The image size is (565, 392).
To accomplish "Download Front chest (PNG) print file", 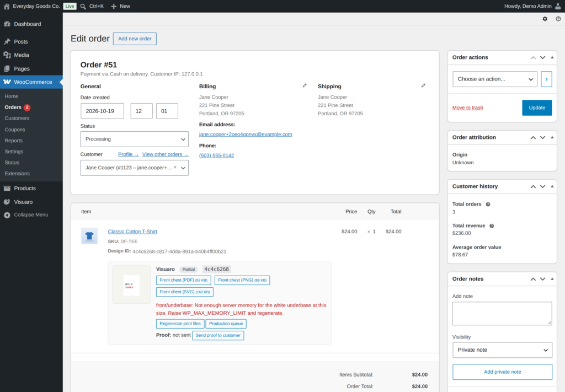I will point(242,280).
